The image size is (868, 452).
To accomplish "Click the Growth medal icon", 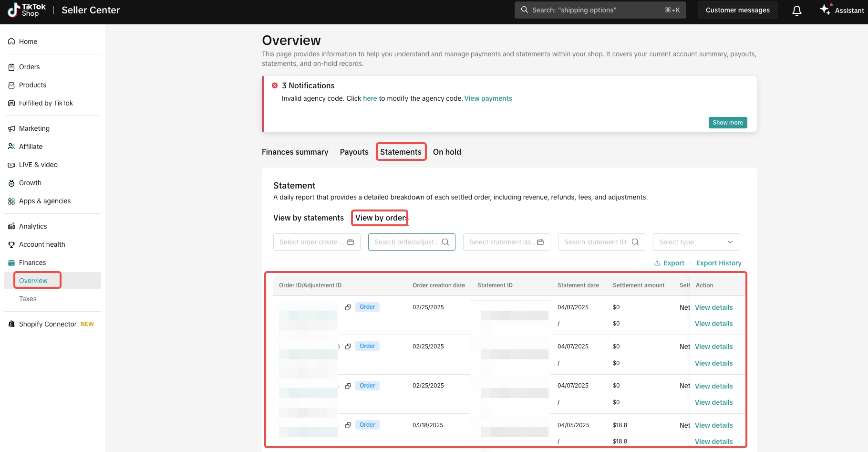I will (x=11, y=183).
